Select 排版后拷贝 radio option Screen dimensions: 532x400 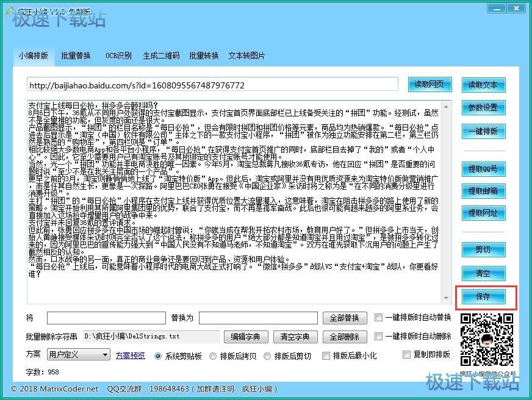coord(213,356)
